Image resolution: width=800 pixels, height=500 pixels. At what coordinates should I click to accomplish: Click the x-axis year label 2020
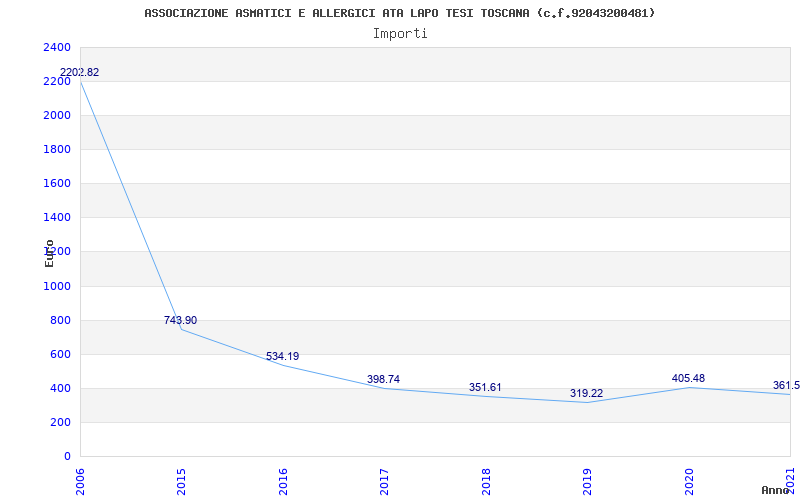click(x=689, y=482)
